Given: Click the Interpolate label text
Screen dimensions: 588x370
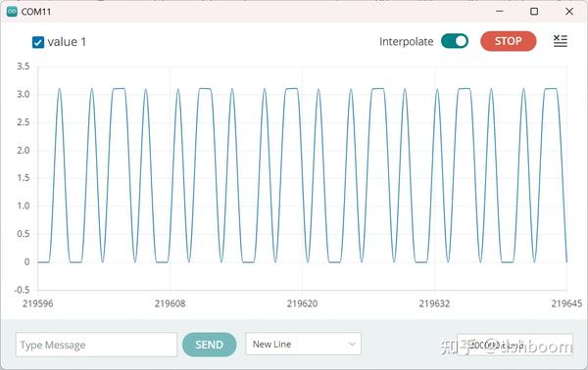Looking at the screenshot, I should click(x=406, y=41).
